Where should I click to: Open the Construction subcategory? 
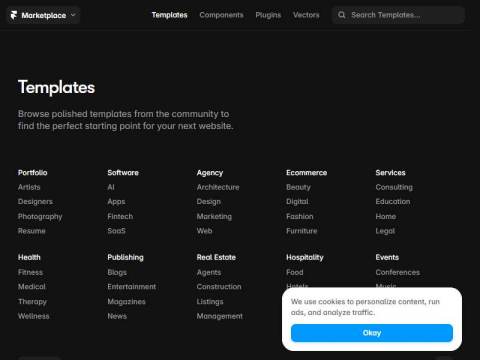(x=219, y=287)
